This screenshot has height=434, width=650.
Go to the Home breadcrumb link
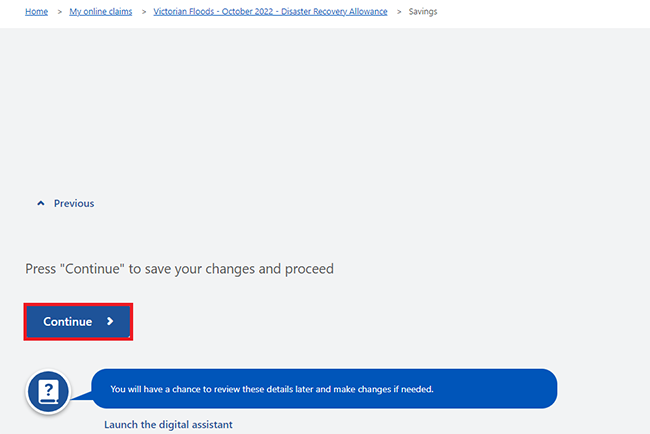tap(36, 12)
